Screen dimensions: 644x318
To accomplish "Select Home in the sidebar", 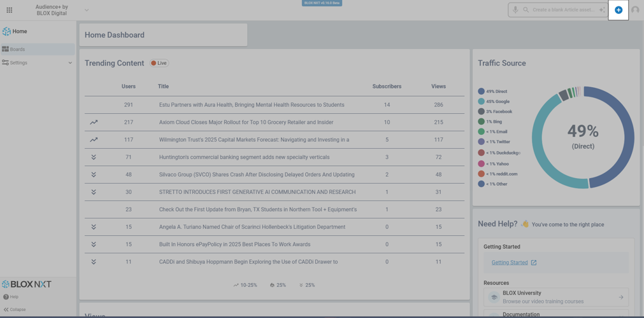I will click(20, 31).
